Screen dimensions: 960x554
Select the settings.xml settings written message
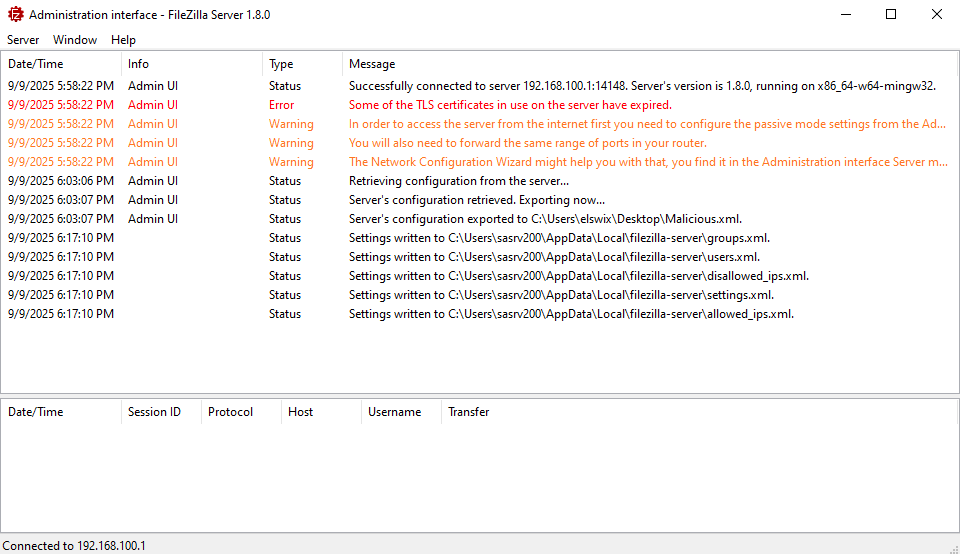561,294
